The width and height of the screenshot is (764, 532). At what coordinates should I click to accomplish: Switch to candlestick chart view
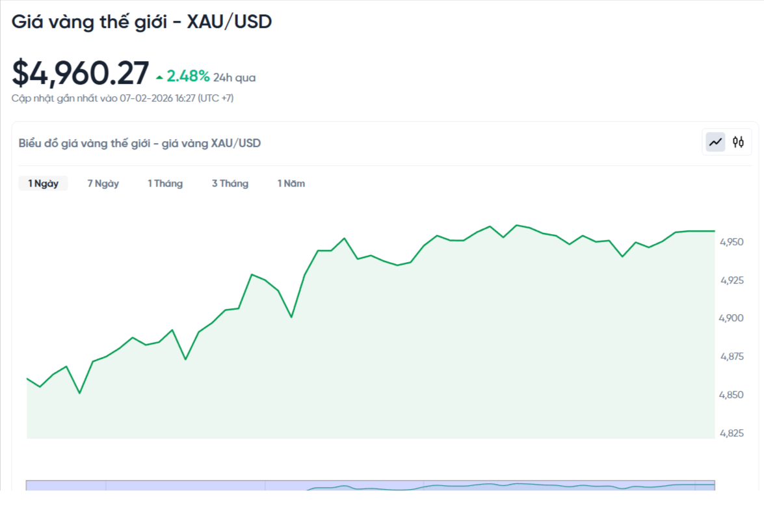coord(738,142)
